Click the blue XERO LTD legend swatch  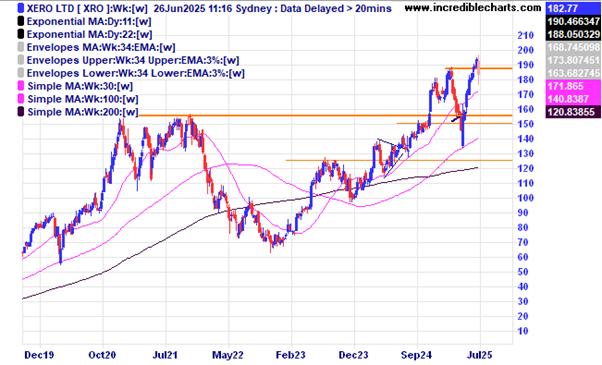click(x=21, y=8)
